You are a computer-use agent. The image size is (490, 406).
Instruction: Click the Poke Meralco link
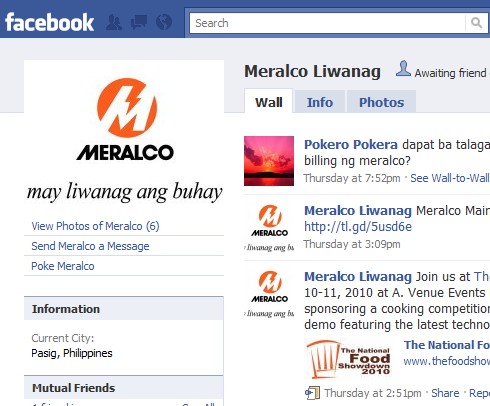(63, 266)
